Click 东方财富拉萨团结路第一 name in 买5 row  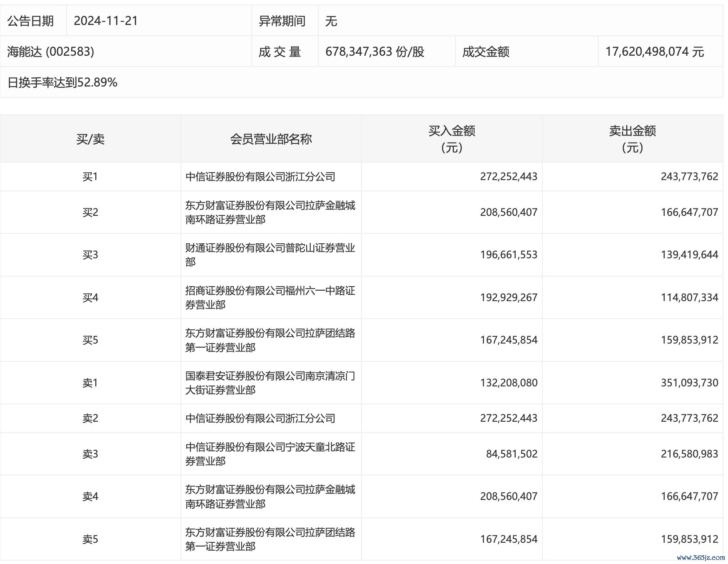[270, 340]
